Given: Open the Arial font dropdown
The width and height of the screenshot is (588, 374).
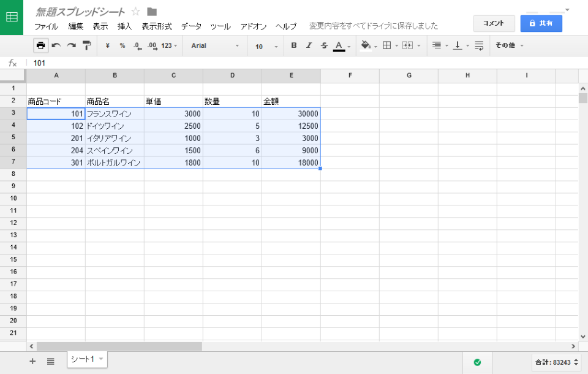Looking at the screenshot, I should coord(214,46).
